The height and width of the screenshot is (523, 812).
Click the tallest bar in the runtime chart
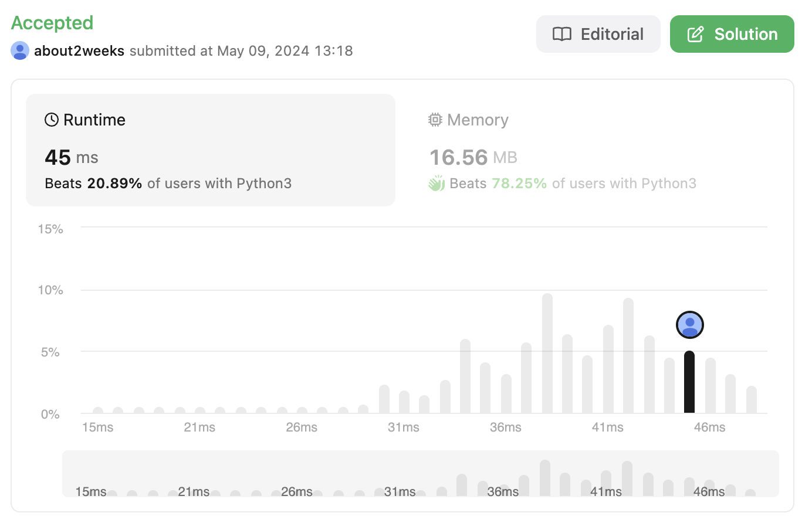click(547, 354)
